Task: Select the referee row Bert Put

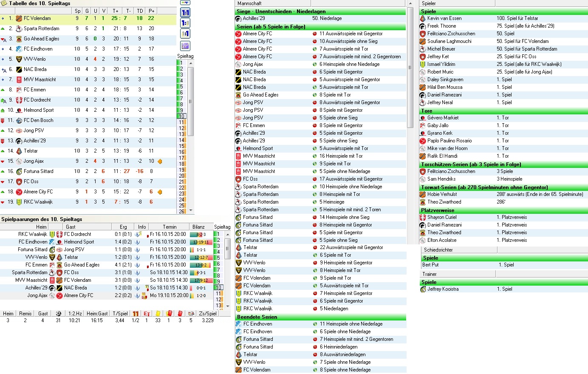Action: [503, 265]
